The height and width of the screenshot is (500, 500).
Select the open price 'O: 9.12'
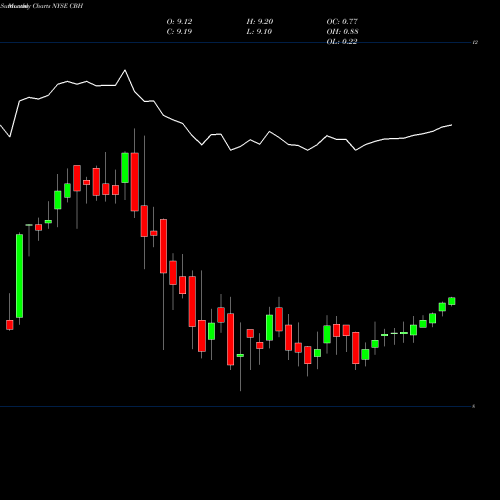(179, 22)
